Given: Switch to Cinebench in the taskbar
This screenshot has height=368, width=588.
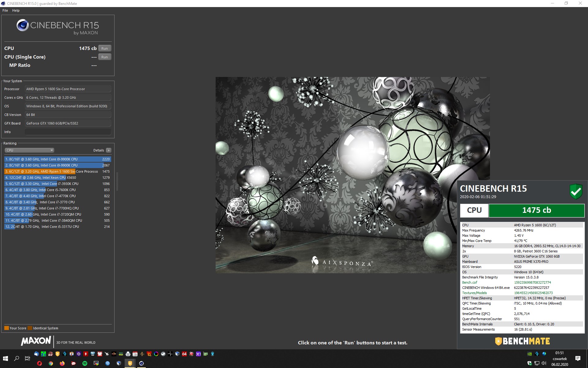Looking at the screenshot, I should coord(141,363).
